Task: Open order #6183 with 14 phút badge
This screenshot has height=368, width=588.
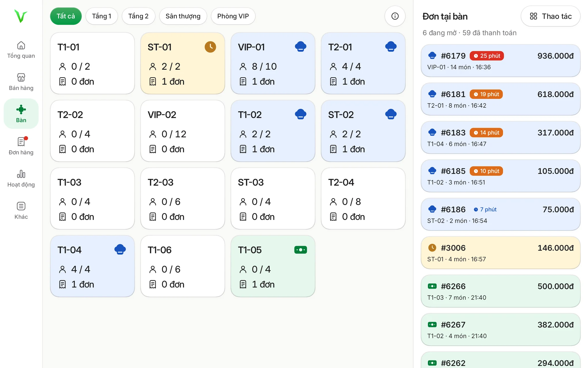Action: tap(500, 137)
